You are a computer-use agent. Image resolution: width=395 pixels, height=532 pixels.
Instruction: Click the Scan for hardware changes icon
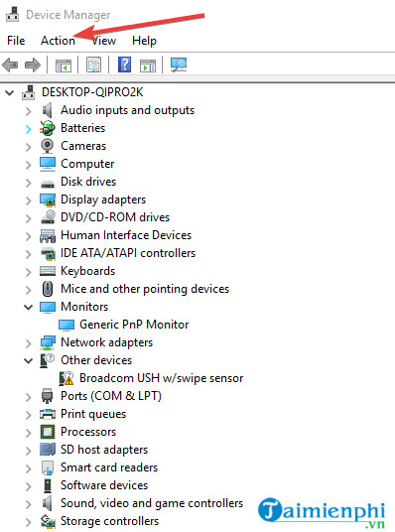[179, 65]
